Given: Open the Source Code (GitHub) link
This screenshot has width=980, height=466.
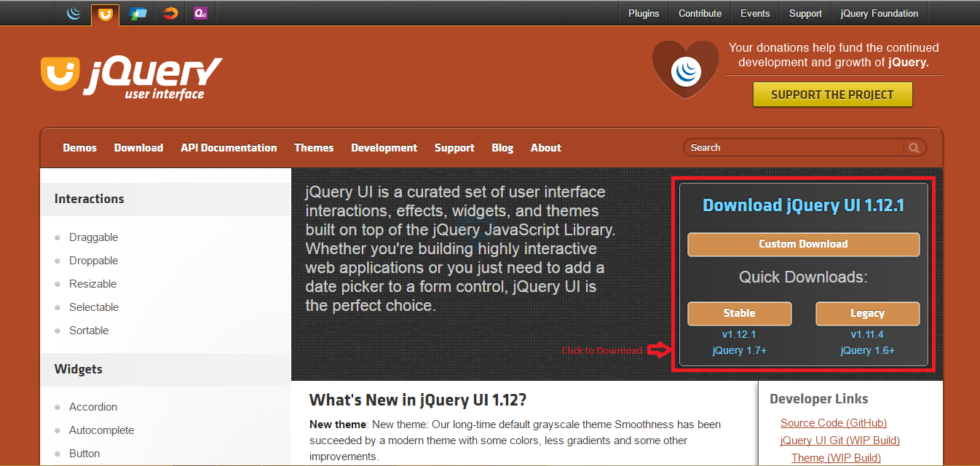Looking at the screenshot, I should click(834, 423).
